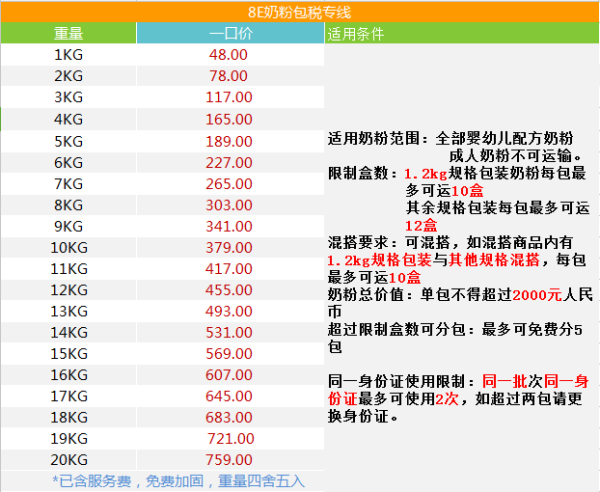This screenshot has width=600, height=492.
Task: Select the 5KG weight cell
Action: (68, 142)
